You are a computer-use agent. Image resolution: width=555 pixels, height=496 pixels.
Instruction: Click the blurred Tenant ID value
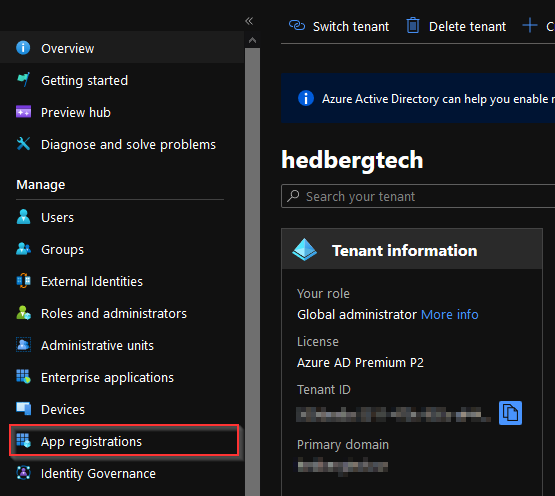click(x=393, y=414)
